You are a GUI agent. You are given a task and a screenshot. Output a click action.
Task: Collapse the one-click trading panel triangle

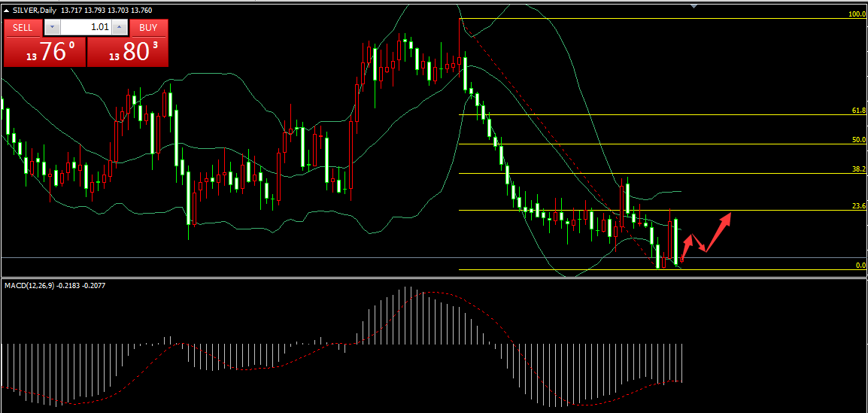[x=7, y=10]
